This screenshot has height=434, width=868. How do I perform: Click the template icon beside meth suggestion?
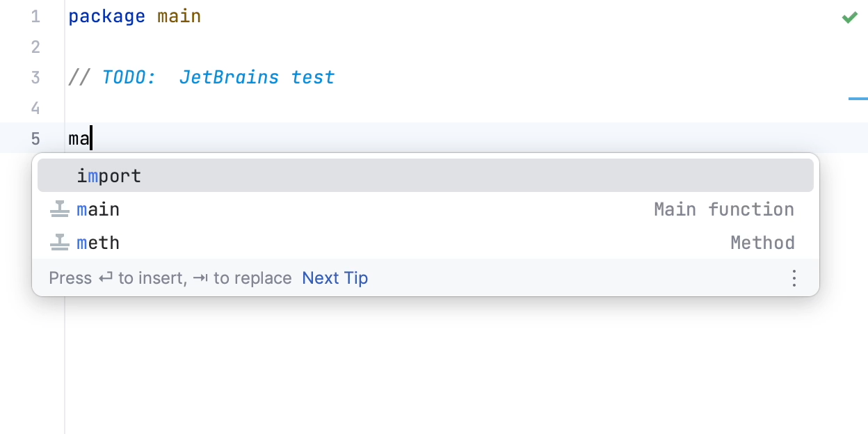click(x=60, y=243)
